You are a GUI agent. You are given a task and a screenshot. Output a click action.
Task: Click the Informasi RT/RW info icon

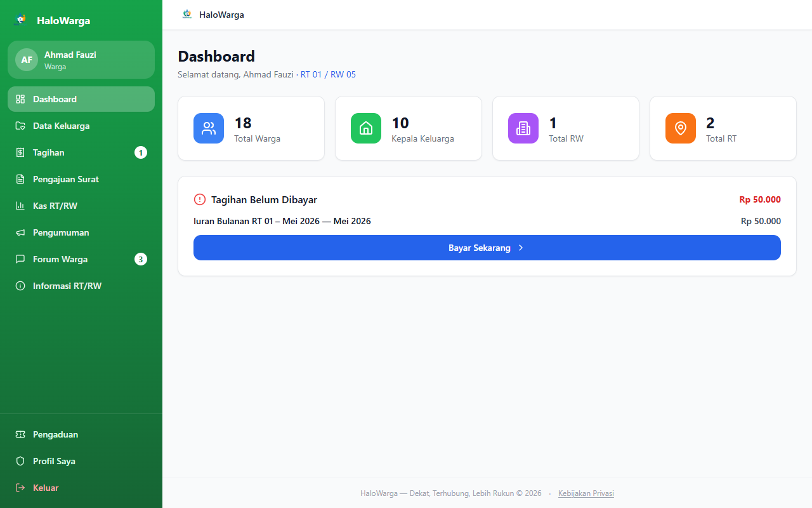pyautogui.click(x=20, y=286)
